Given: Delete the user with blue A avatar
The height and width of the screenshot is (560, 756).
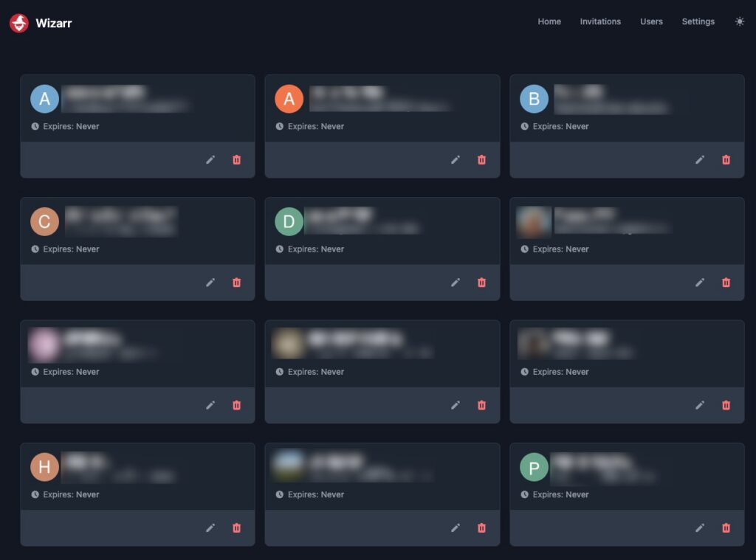Looking at the screenshot, I should [237, 159].
